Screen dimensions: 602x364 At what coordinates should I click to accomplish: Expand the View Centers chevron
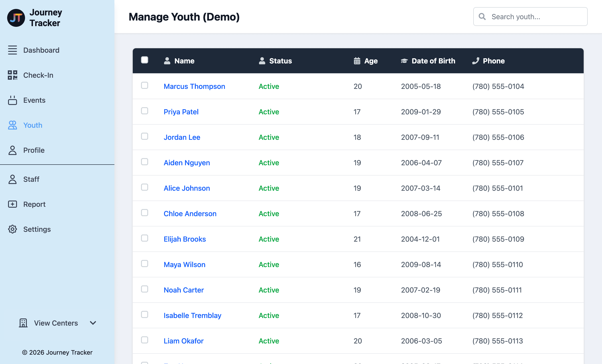93,323
